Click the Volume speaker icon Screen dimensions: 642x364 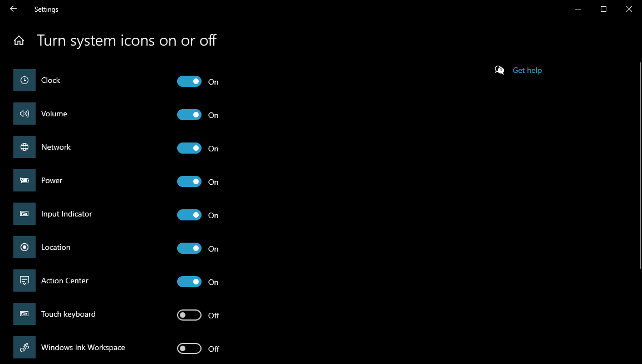click(24, 114)
